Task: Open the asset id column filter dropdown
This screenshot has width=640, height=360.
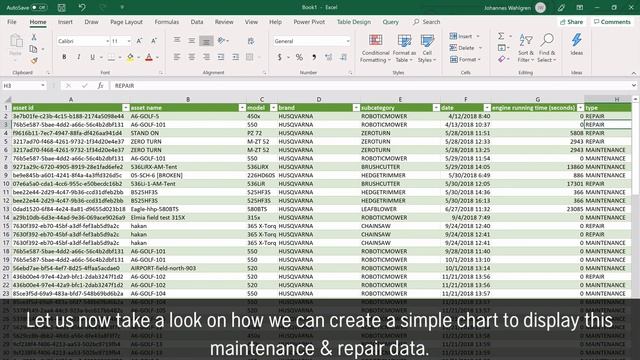Action: [126, 108]
